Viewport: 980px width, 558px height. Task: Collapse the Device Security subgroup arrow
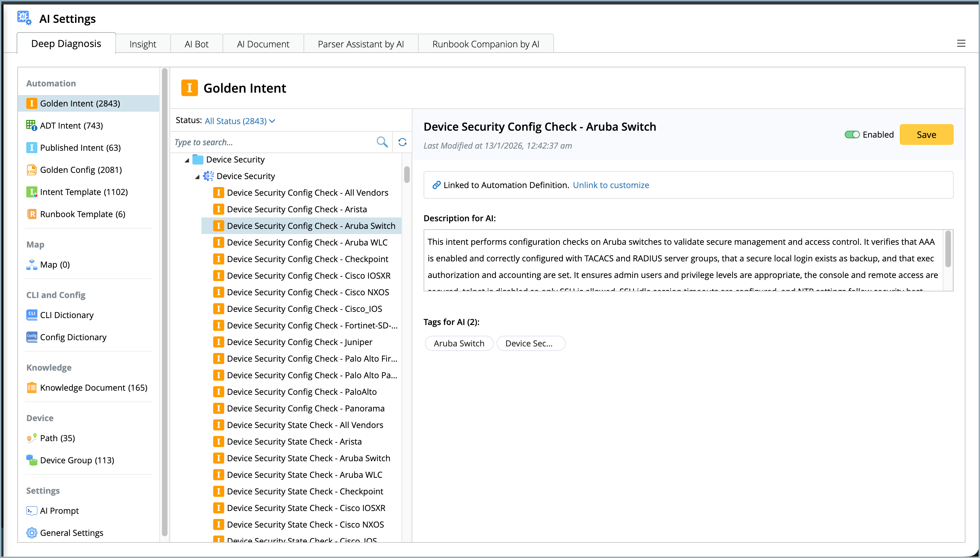click(x=197, y=177)
